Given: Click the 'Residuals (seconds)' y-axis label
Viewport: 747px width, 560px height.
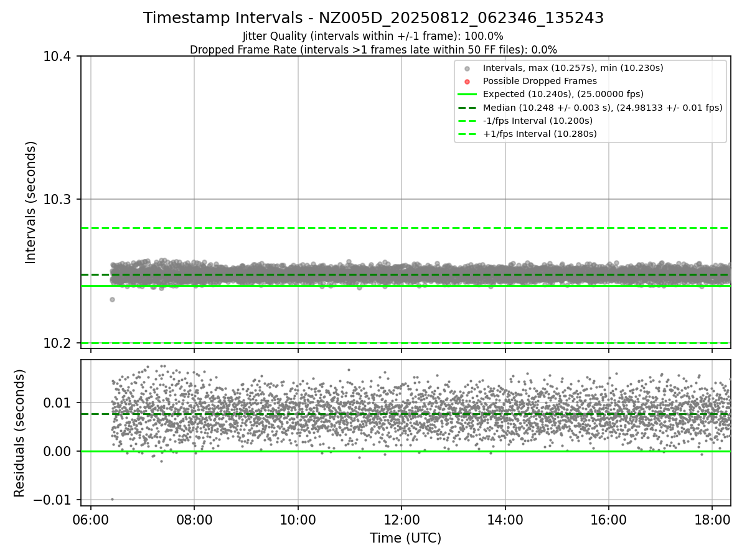Looking at the screenshot, I should click(x=19, y=433).
